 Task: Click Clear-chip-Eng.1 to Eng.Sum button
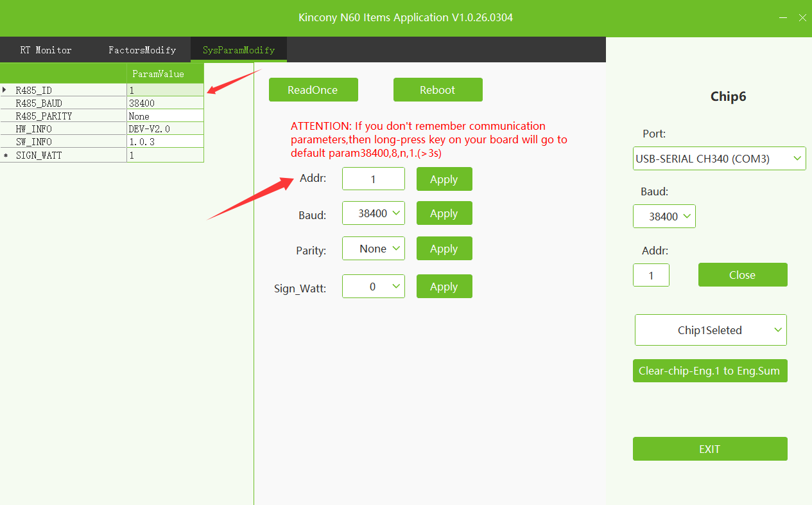click(709, 371)
